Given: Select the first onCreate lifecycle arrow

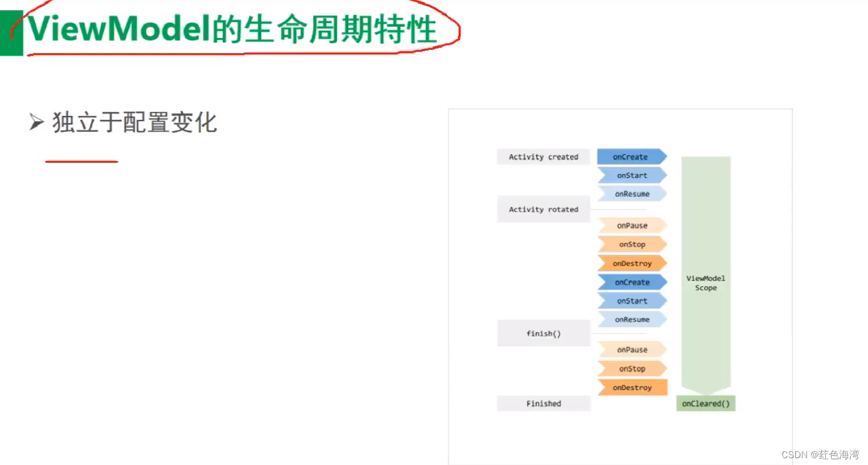Looking at the screenshot, I should coord(632,156).
